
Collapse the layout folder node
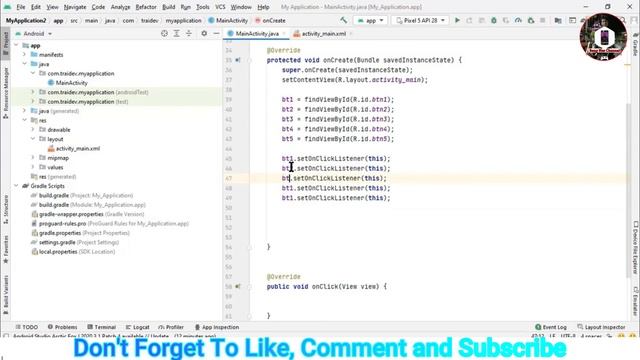click(x=33, y=139)
